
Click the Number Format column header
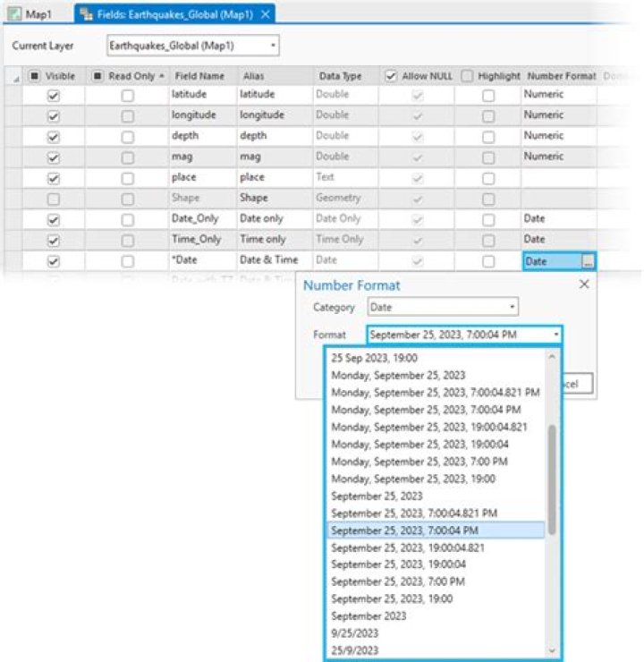(562, 76)
